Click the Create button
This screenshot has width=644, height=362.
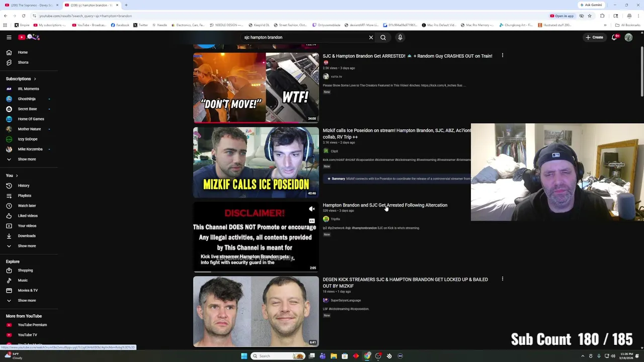[594, 37]
